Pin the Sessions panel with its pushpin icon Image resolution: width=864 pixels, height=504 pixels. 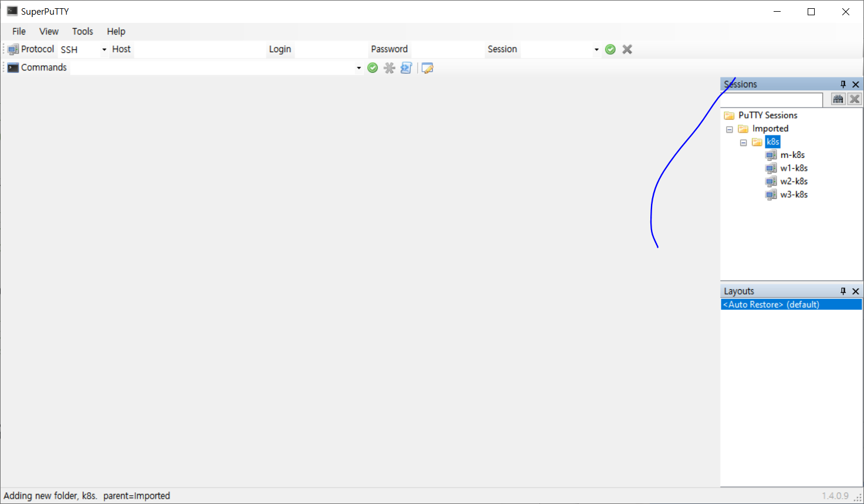tap(843, 84)
